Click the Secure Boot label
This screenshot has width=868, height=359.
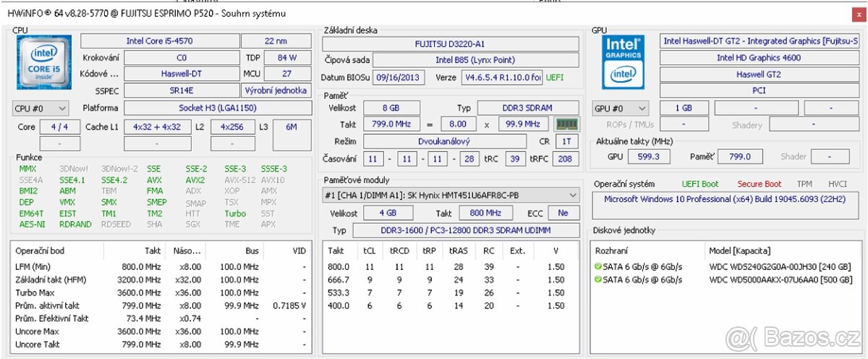pyautogui.click(x=759, y=184)
